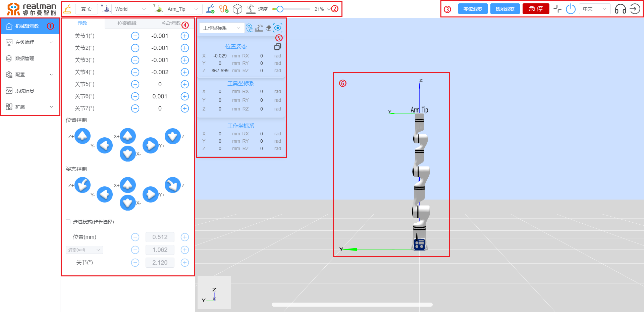The image size is (644, 312).
Task: Click the 3D cube model icon
Action: click(x=237, y=9)
